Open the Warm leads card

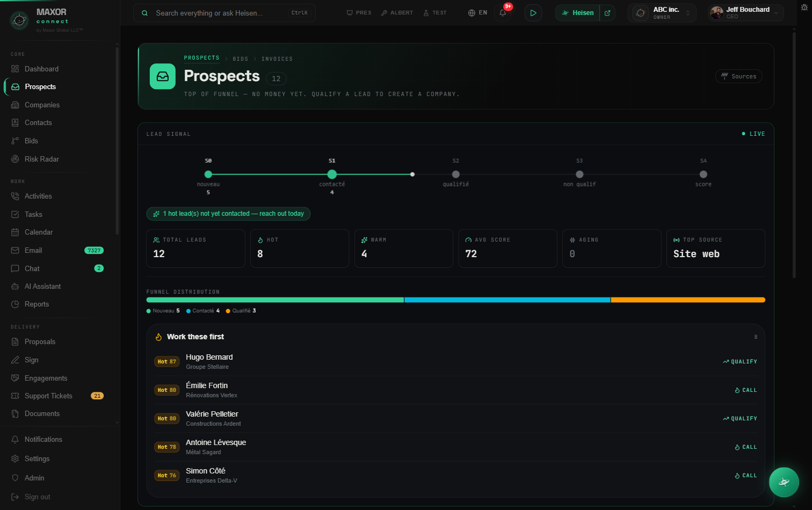[404, 249]
